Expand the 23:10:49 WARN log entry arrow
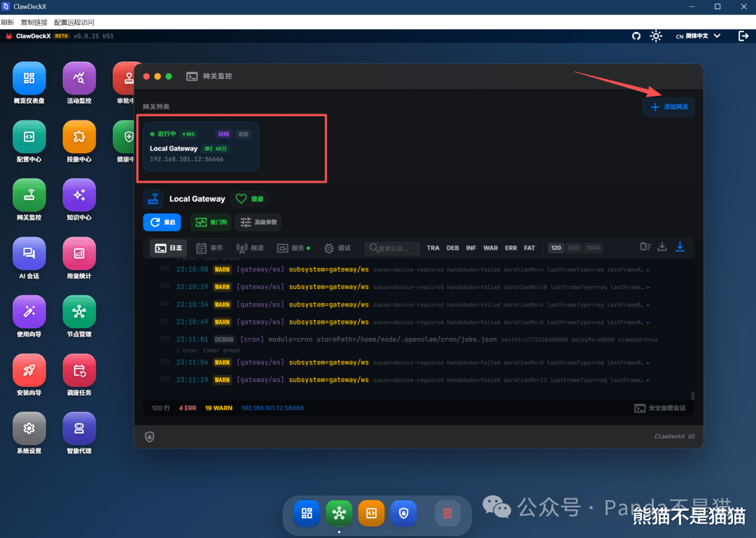The height and width of the screenshot is (538, 756). coord(648,323)
